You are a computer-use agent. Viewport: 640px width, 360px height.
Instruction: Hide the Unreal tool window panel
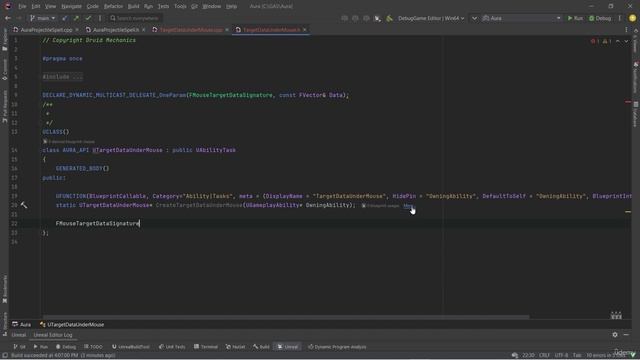[x=627, y=335]
